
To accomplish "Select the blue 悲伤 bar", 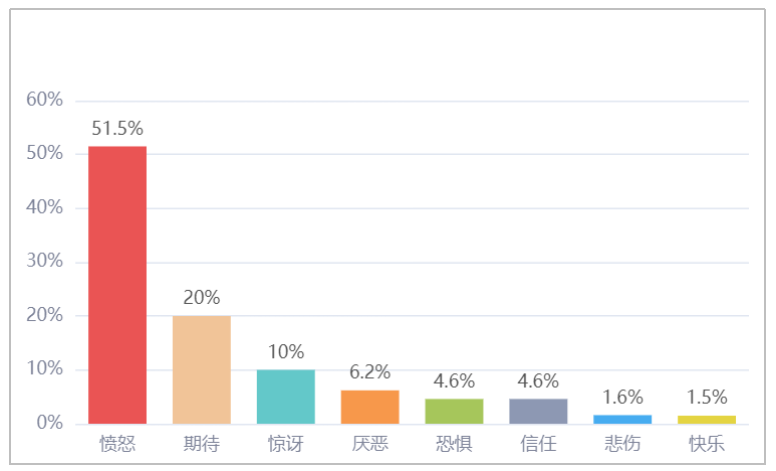I will click(x=622, y=420).
